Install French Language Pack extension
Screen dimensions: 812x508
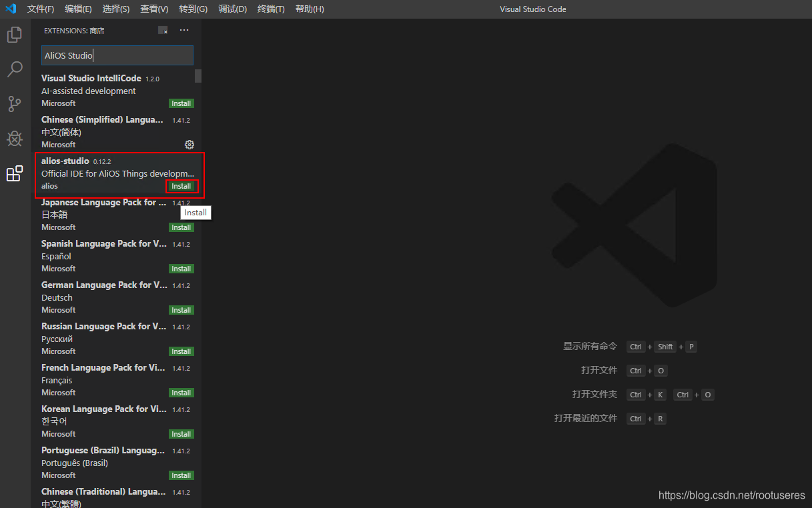(x=181, y=393)
